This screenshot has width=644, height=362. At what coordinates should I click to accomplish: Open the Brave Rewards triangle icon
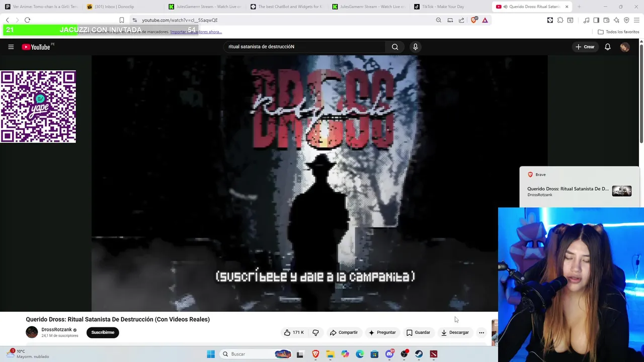pos(485,20)
